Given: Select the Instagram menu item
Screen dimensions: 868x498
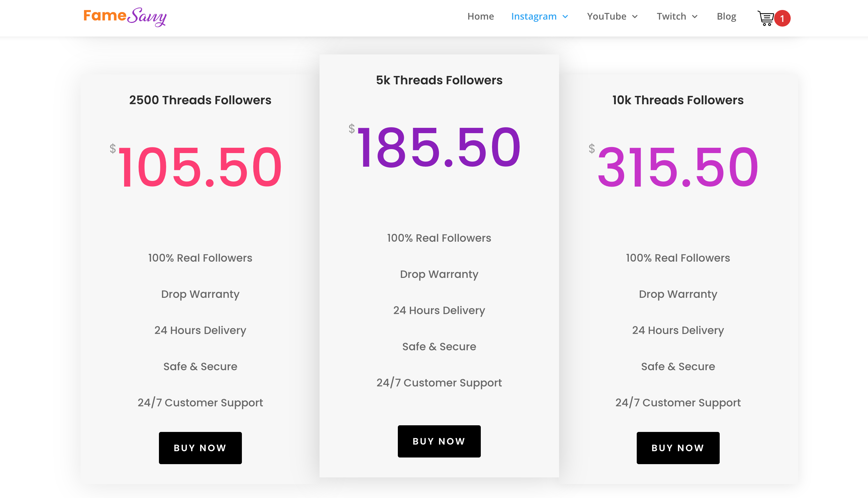Looking at the screenshot, I should pyautogui.click(x=534, y=16).
